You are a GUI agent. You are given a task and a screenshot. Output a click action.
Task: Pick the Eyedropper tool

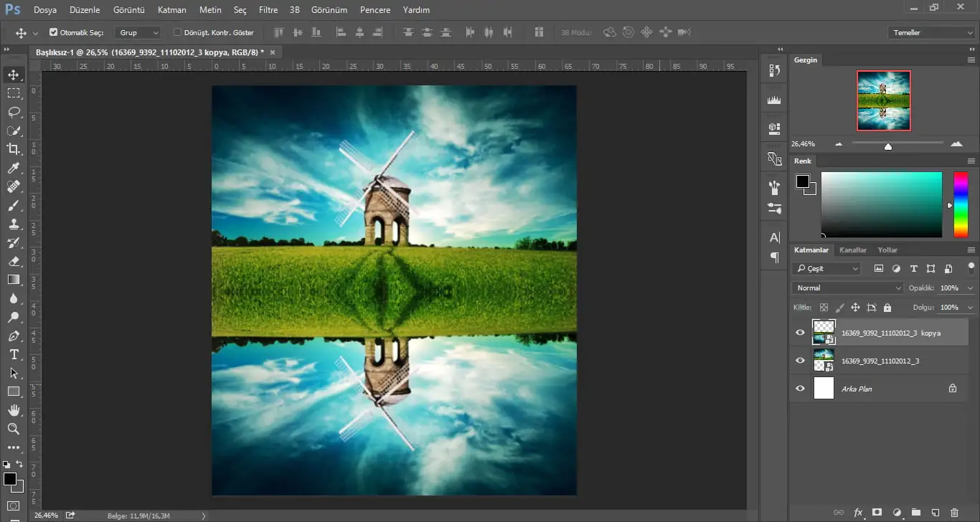click(14, 168)
